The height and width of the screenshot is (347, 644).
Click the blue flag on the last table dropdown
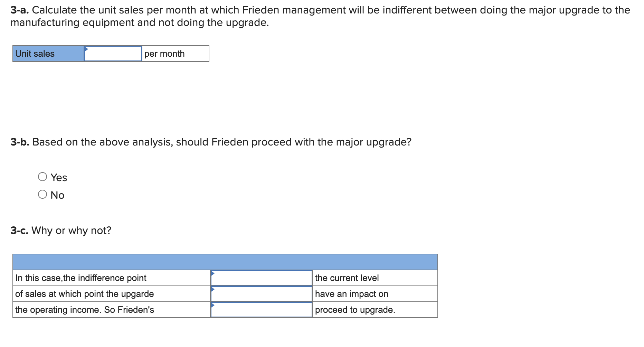(213, 305)
